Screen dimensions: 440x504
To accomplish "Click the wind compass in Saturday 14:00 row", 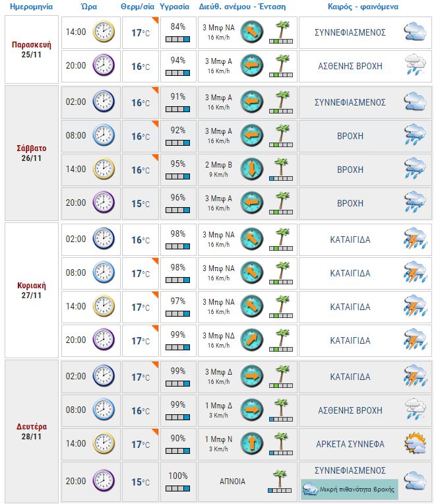I will point(252,169).
